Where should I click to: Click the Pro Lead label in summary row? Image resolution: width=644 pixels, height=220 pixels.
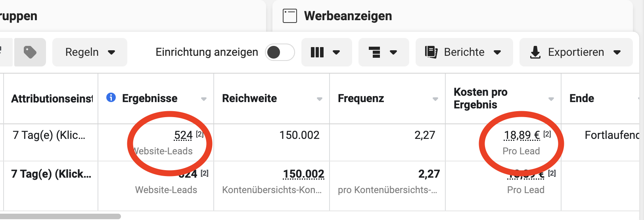tap(526, 190)
